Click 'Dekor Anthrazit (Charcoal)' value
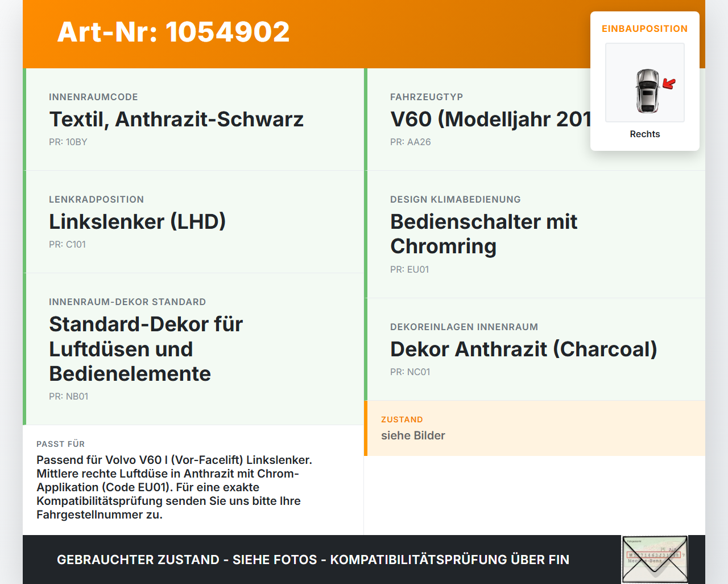Viewport: 728px width, 584px height. [x=524, y=349]
